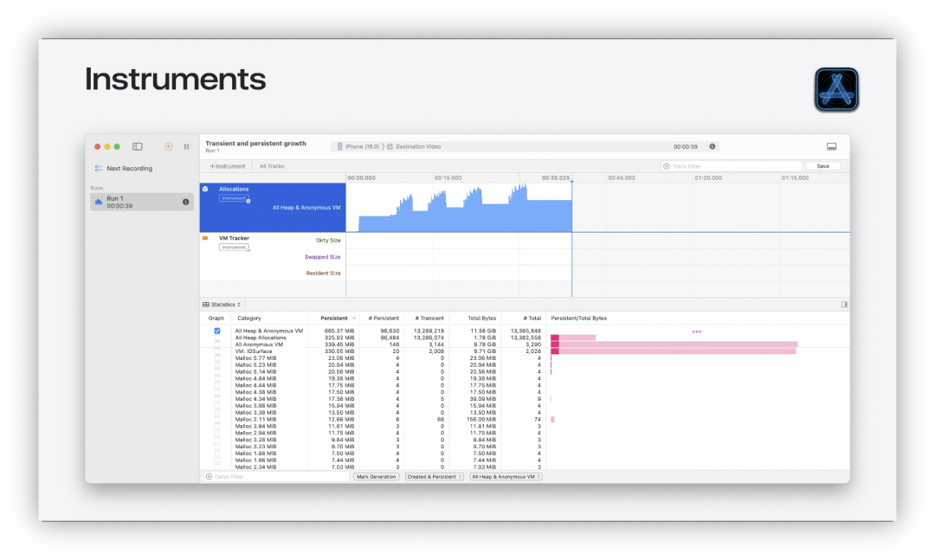The width and height of the screenshot is (935, 560).
Task: Open the All Heap & Anonymous VM popup
Action: [506, 477]
